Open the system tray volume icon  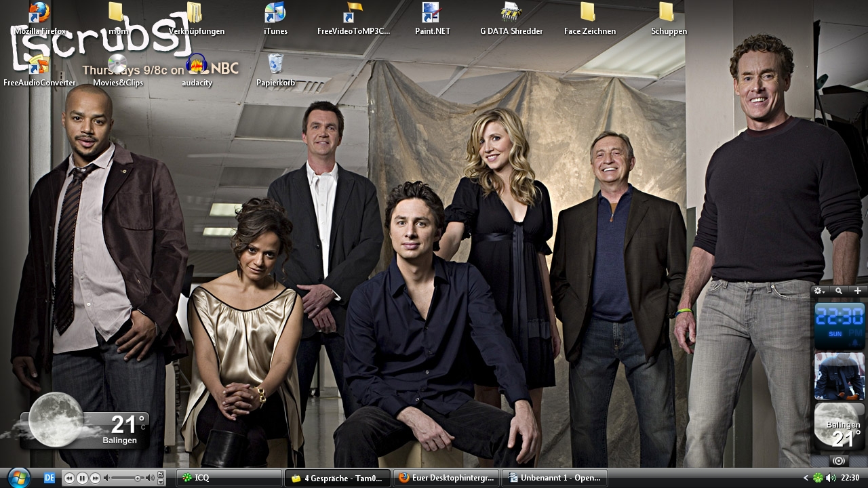pos(831,478)
